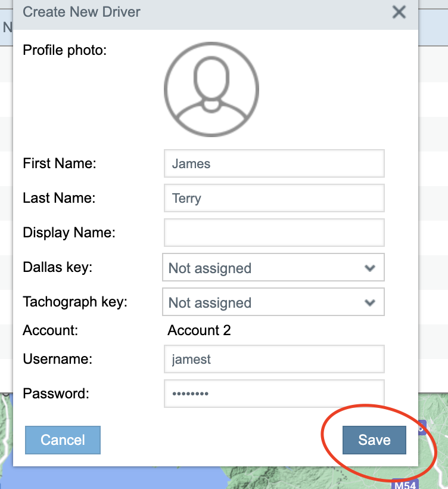Close the Create New Driver dialog
Screen dimensions: 448x489
pos(399,12)
